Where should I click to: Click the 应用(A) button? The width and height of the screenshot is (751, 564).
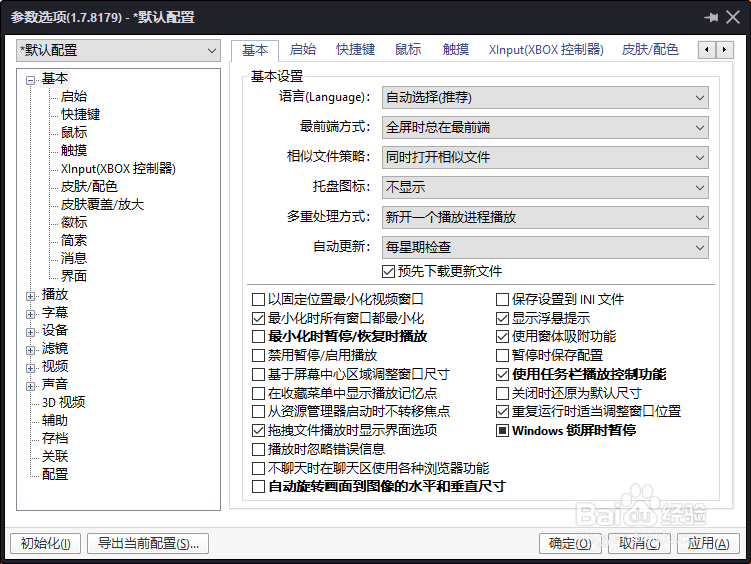(x=708, y=544)
